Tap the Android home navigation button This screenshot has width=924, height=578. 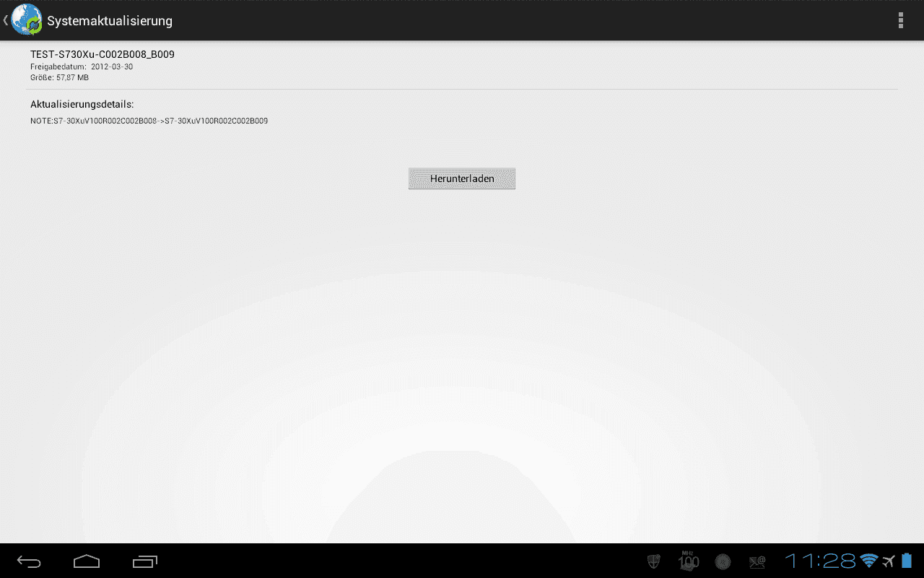pos(87,561)
